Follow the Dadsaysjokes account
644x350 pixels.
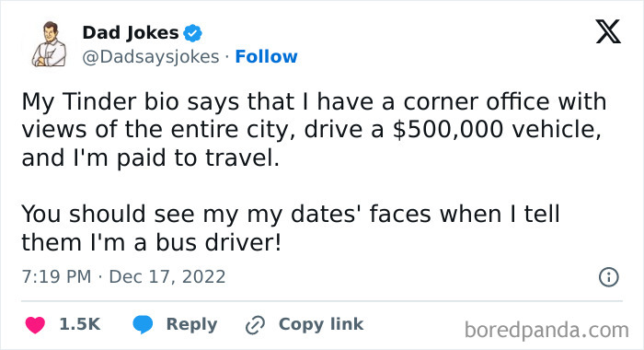[x=266, y=56]
